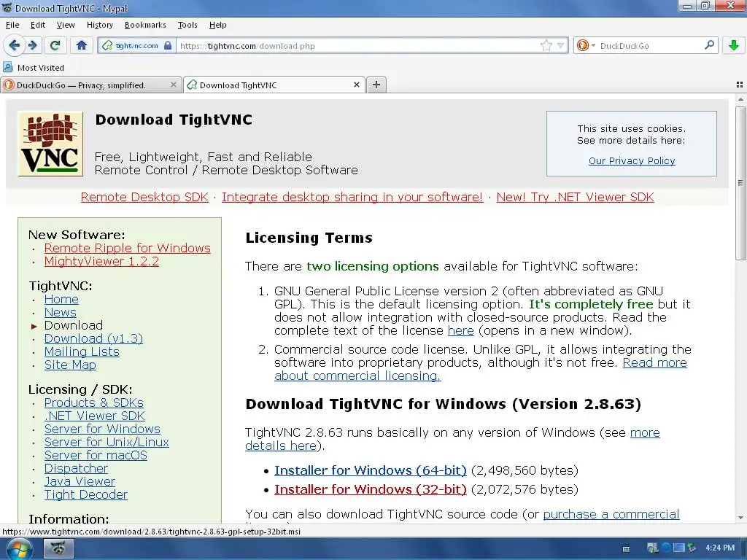Click the magnifier search icon
This screenshot has width=747, height=560.
[709, 45]
